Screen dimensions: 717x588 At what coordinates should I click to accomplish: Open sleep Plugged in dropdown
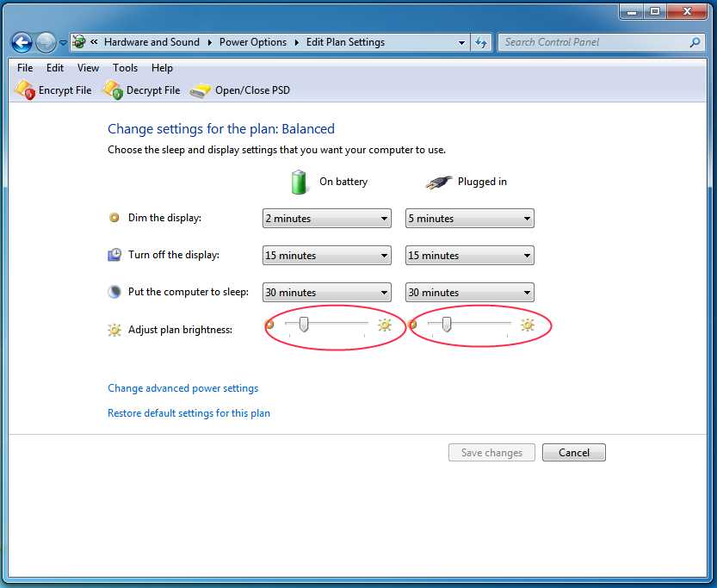tap(470, 292)
